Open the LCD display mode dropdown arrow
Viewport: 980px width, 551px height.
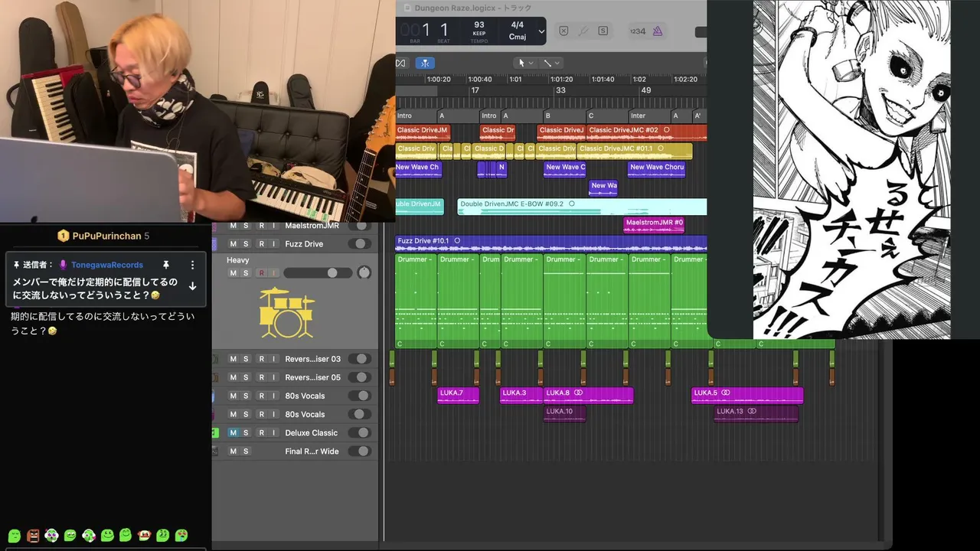pos(541,31)
